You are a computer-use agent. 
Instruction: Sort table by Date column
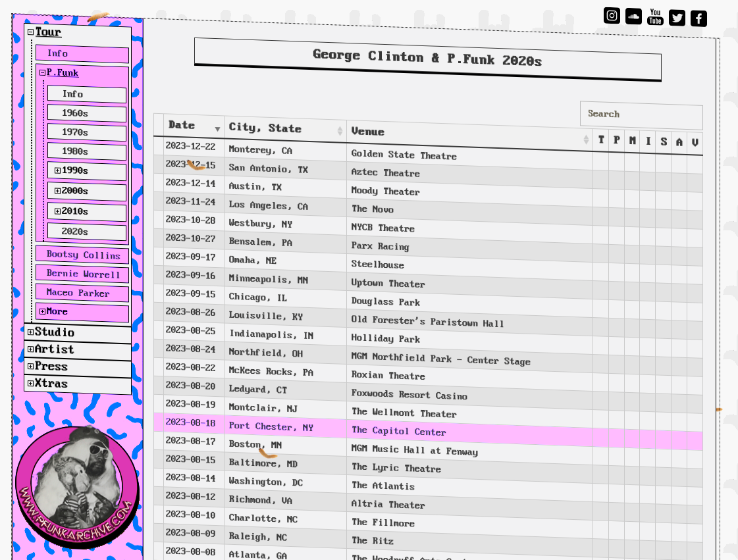click(x=194, y=126)
